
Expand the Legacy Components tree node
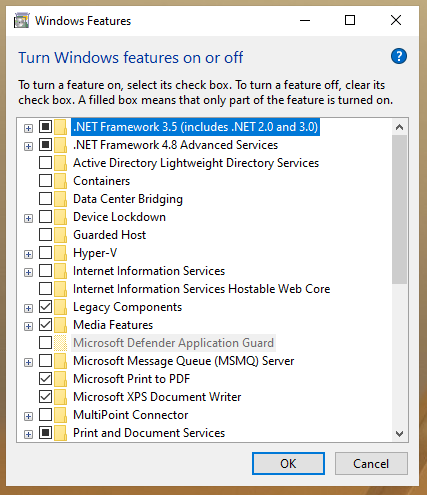(x=29, y=308)
